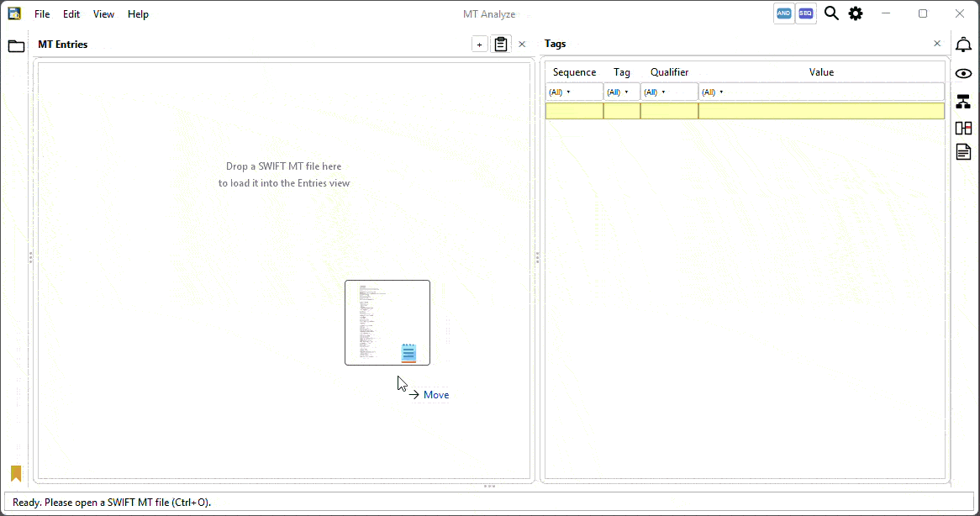This screenshot has height=516, width=980.
Task: Sort by the Qualifier column header
Action: point(669,71)
